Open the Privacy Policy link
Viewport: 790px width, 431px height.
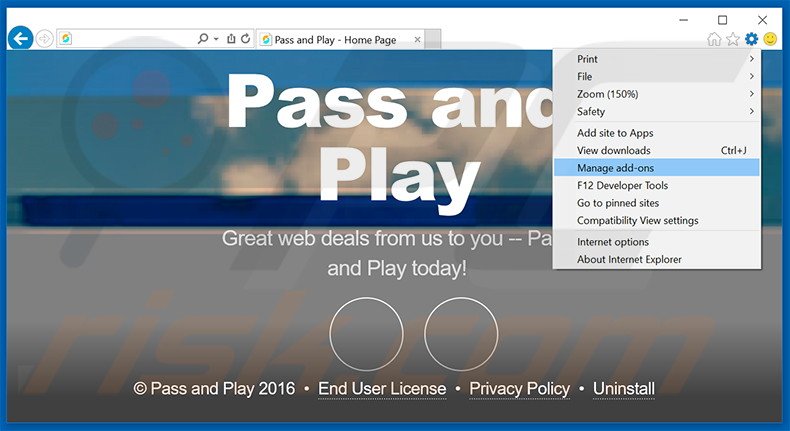[x=519, y=389]
